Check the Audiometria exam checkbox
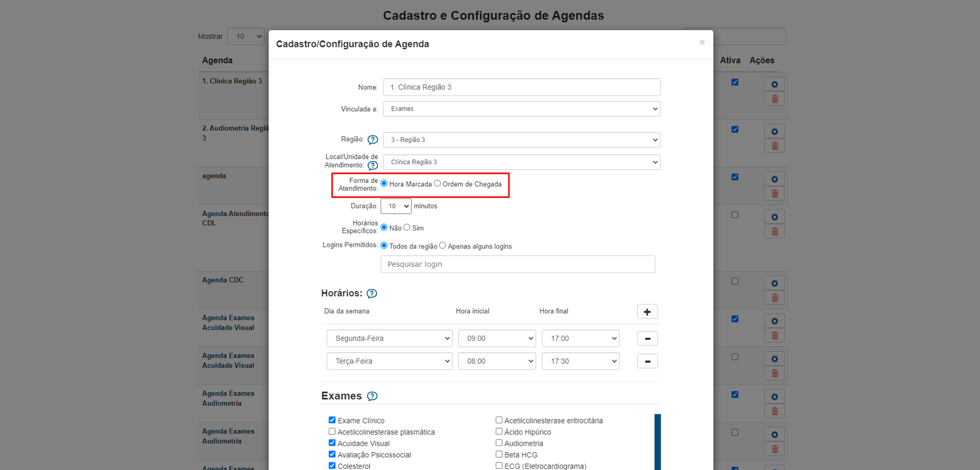Viewport: 980px width, 470px height. [499, 443]
